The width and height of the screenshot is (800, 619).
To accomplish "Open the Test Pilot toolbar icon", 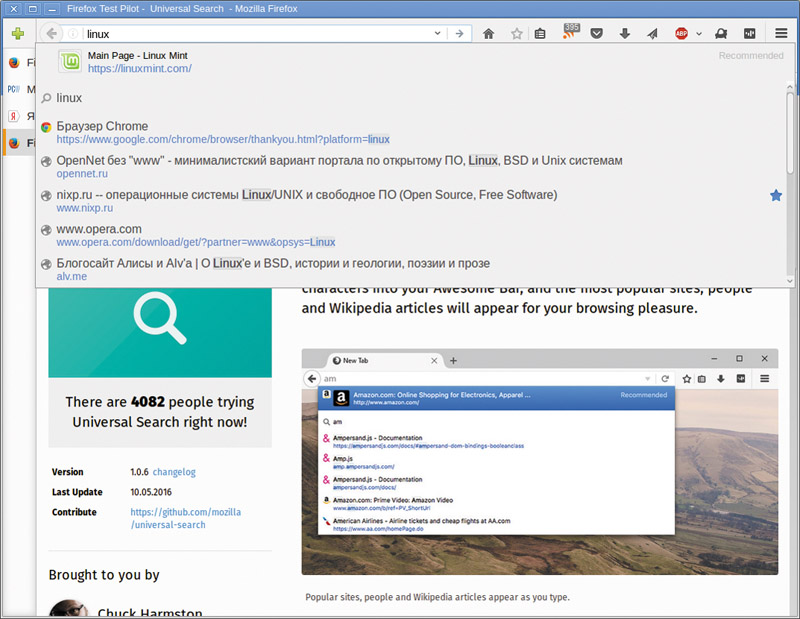I will tap(749, 34).
